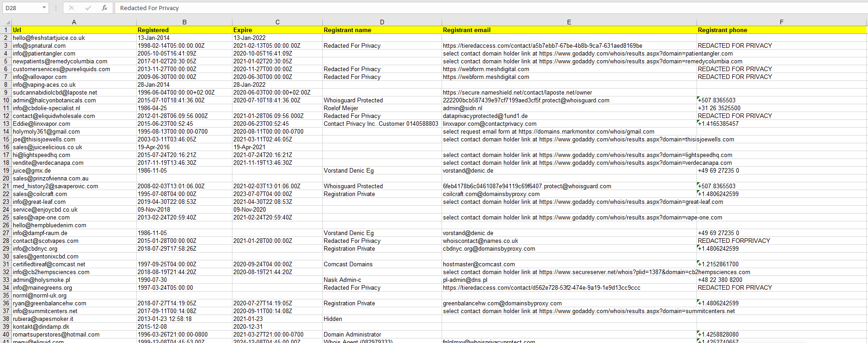This screenshot has height=343, width=868.
Task: Click the Registrant email header cell
Action: pos(569,30)
